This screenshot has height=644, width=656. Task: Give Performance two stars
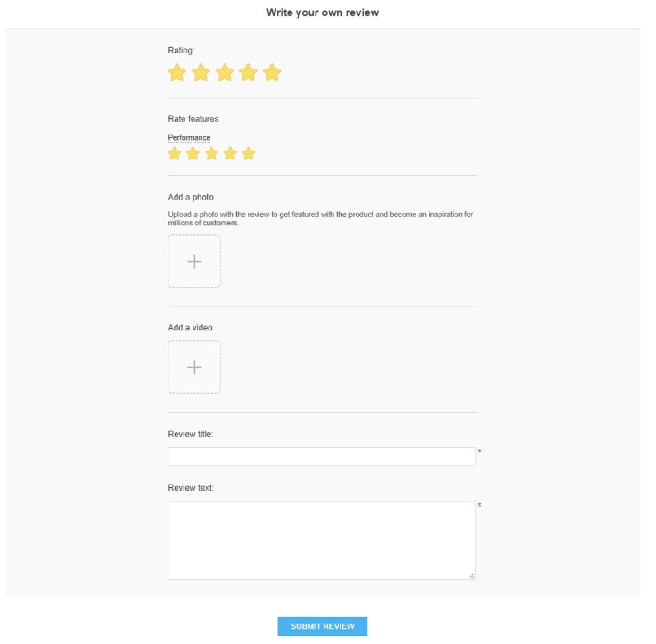[192, 153]
